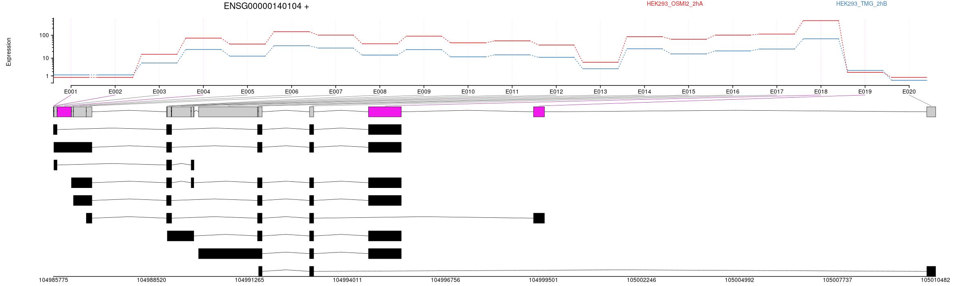The image size is (980, 286).
Task: Click exon label E014
Action: (644, 92)
